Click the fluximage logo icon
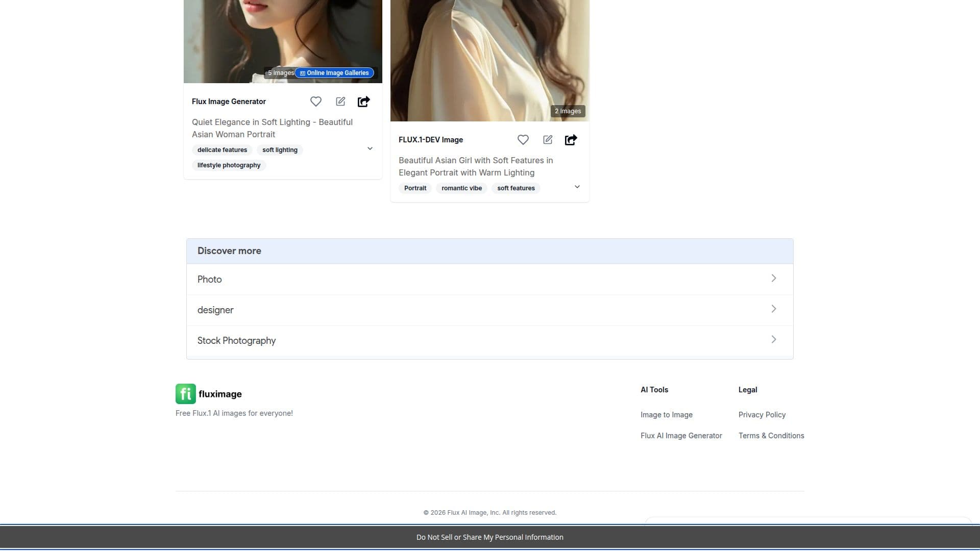The image size is (980, 551). pyautogui.click(x=186, y=394)
